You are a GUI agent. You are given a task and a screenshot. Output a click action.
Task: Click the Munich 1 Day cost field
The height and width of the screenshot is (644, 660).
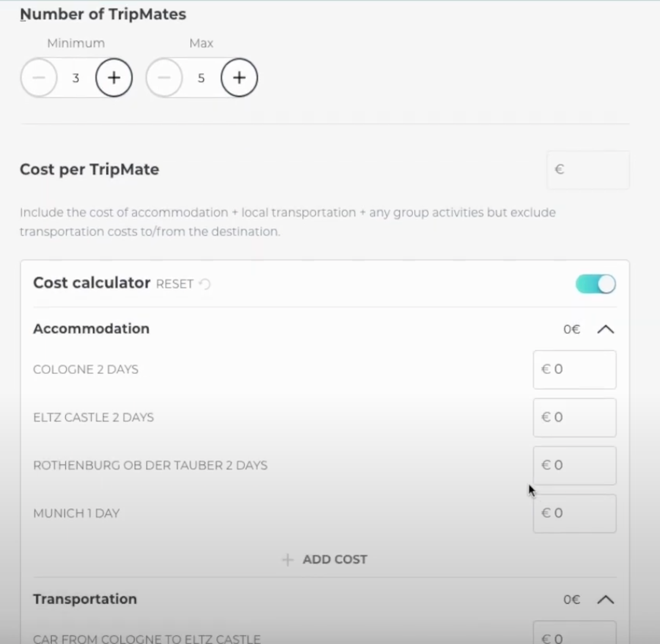click(x=574, y=513)
